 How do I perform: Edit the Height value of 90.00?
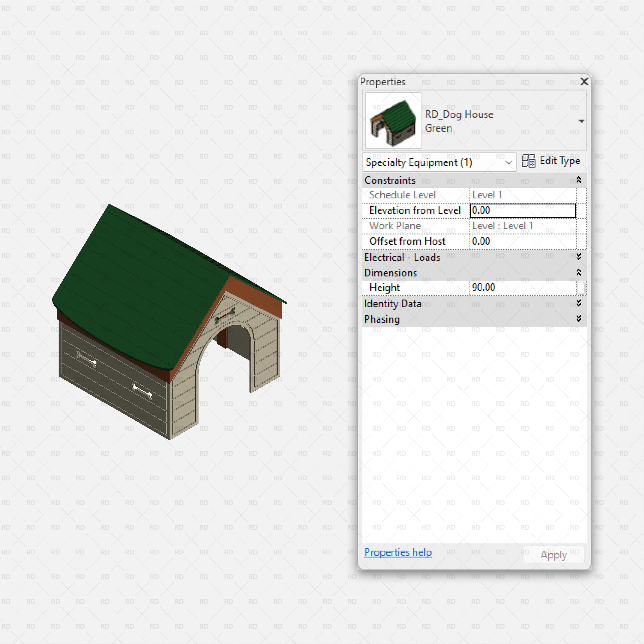pos(520,287)
